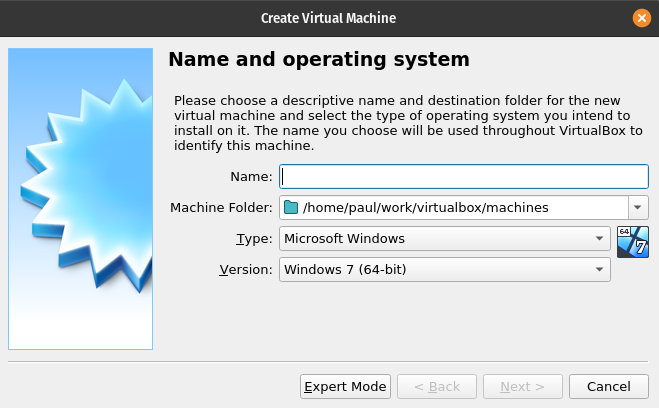Click the Windows 7 64-bit OS icon

click(633, 241)
